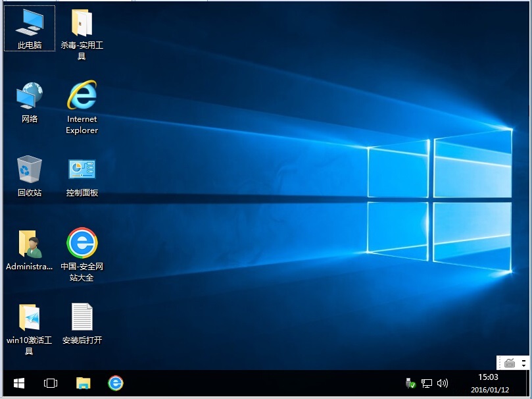Open File Explorer from the taskbar
Screen dimensions: 532x399
click(83, 383)
